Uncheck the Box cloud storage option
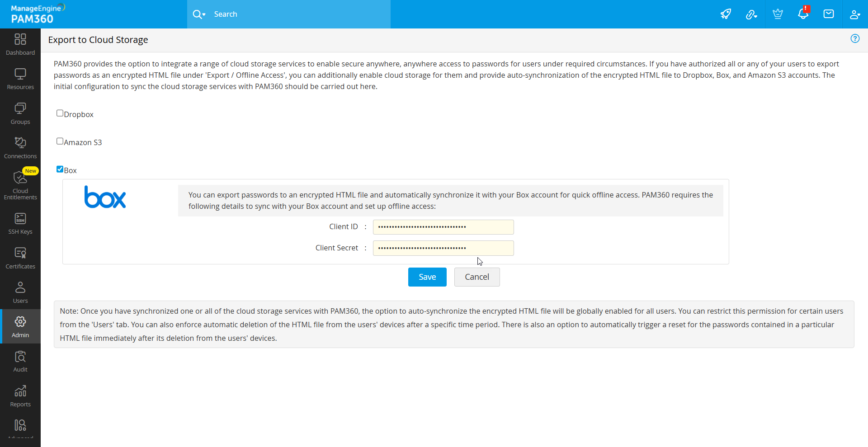Viewport: 868px width, 447px height. coord(60,169)
